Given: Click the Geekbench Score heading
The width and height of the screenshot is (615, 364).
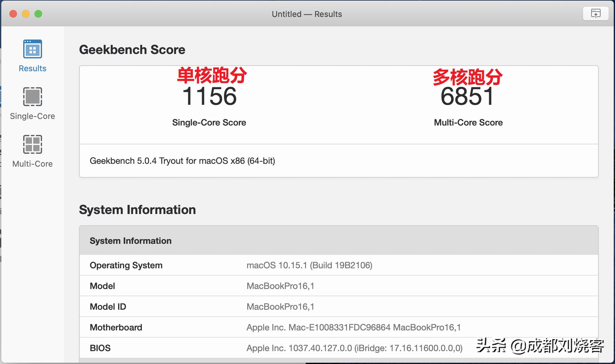Looking at the screenshot, I should point(132,49).
